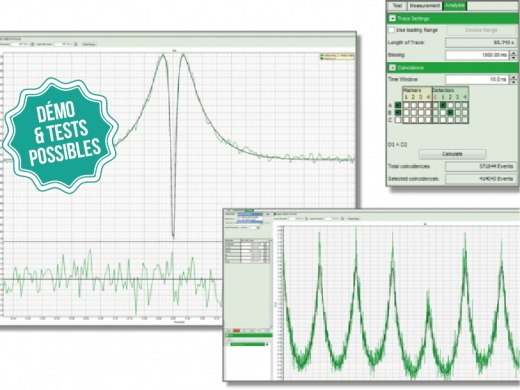The width and height of the screenshot is (520, 390).
Task: Click the Time Window input field
Action: tap(477, 79)
